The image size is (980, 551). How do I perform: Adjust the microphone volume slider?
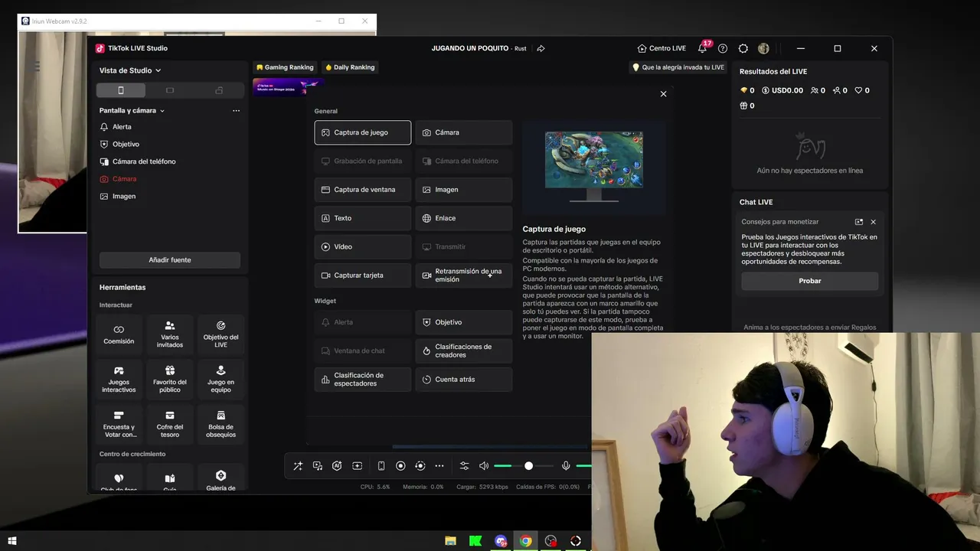coord(584,466)
